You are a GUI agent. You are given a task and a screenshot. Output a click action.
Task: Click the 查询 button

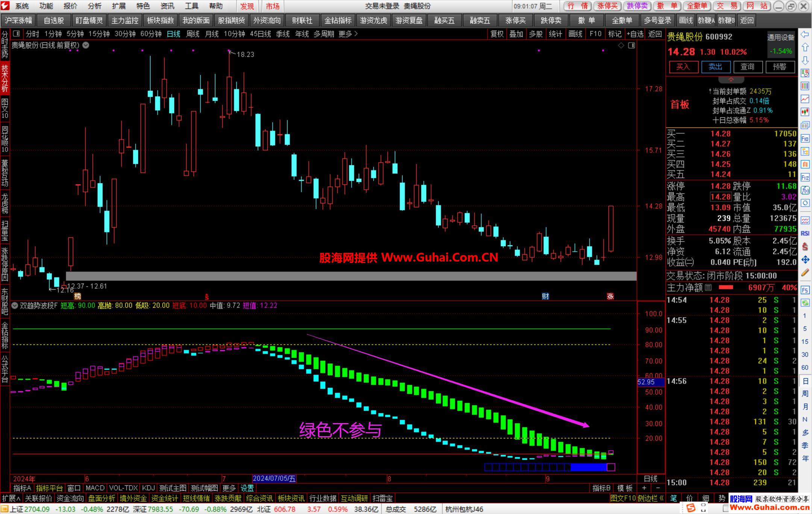[x=747, y=67]
